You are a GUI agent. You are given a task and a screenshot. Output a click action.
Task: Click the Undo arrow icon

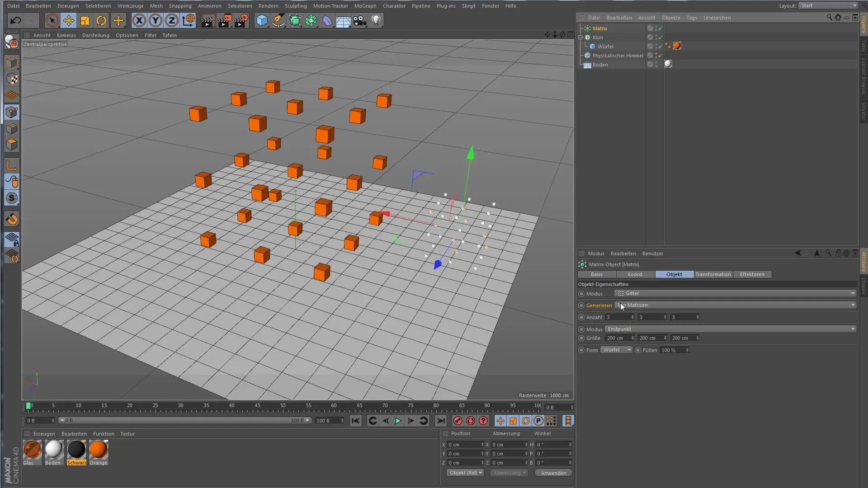click(15, 20)
